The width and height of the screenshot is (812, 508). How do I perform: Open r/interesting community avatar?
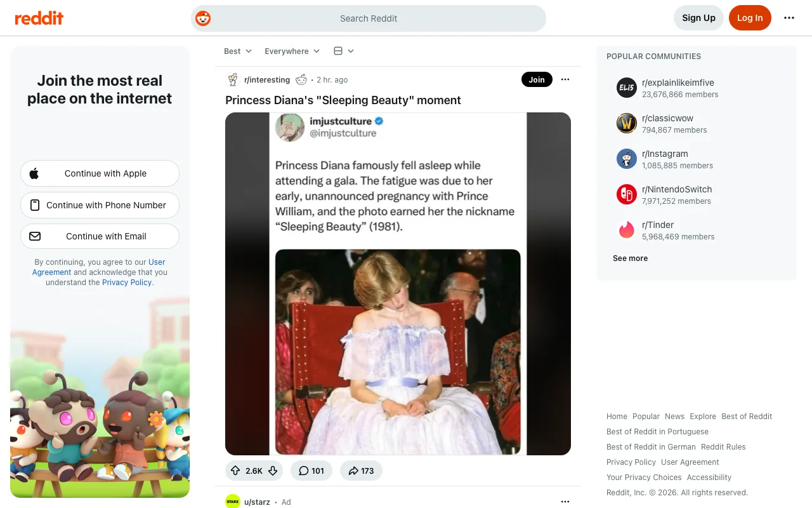(x=233, y=79)
